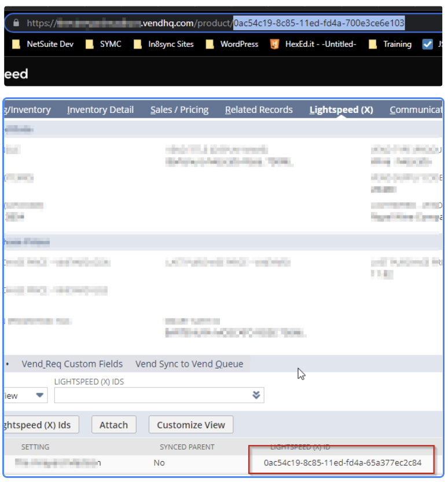Click the Lightspeed (X) ID value in the table row
The height and width of the screenshot is (482, 448).
(343, 463)
